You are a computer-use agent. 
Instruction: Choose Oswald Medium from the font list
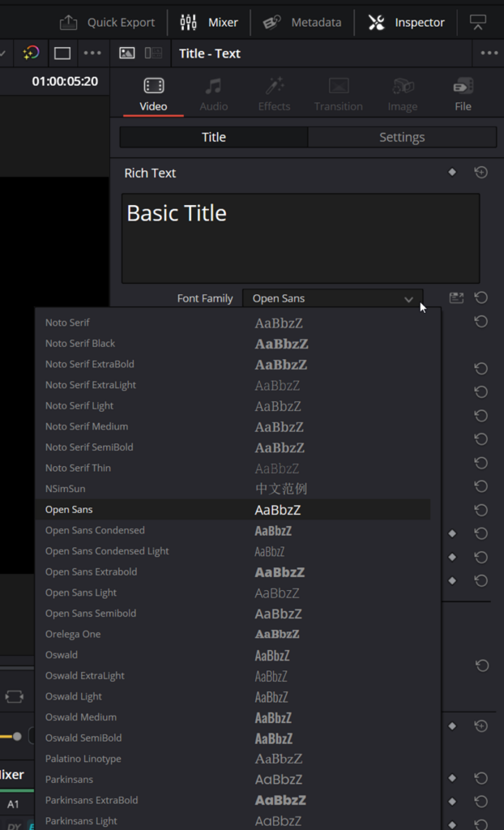[x=81, y=717]
